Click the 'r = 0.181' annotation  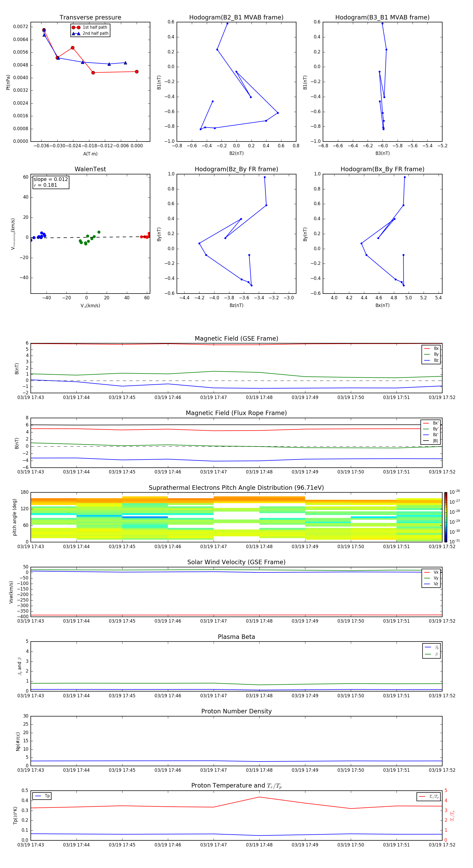45,185
